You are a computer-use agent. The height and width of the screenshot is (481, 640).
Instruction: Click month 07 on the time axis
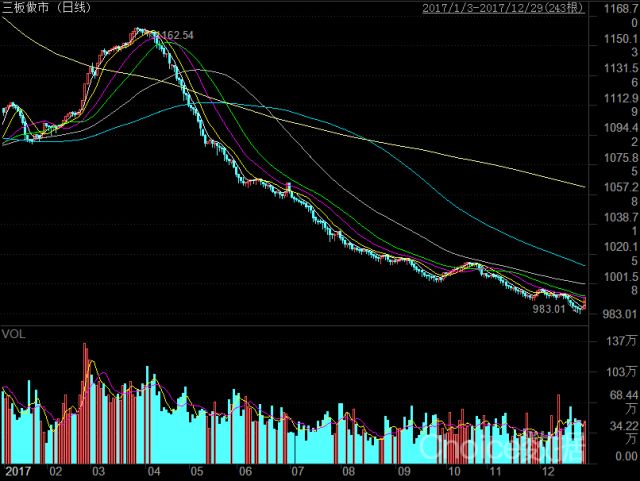coord(298,471)
